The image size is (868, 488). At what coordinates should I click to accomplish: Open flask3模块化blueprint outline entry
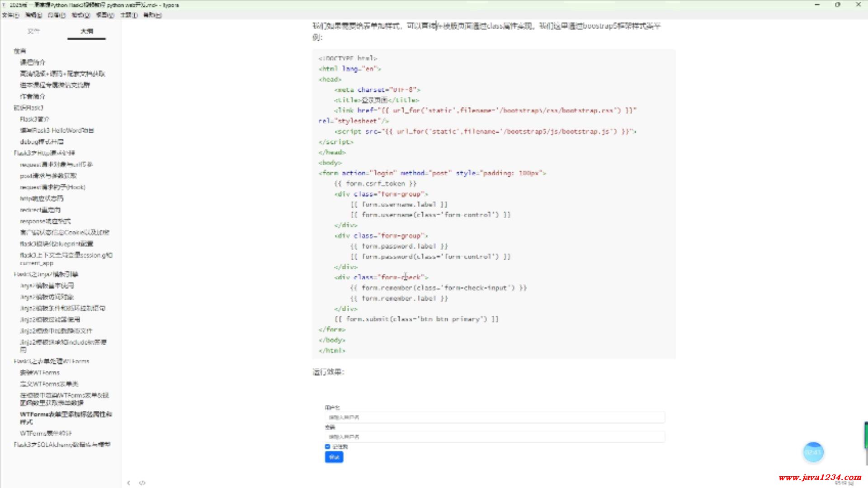[57, 244]
